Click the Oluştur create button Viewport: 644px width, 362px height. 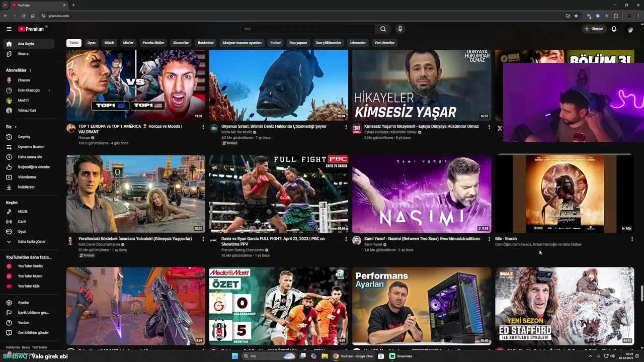click(x=594, y=29)
